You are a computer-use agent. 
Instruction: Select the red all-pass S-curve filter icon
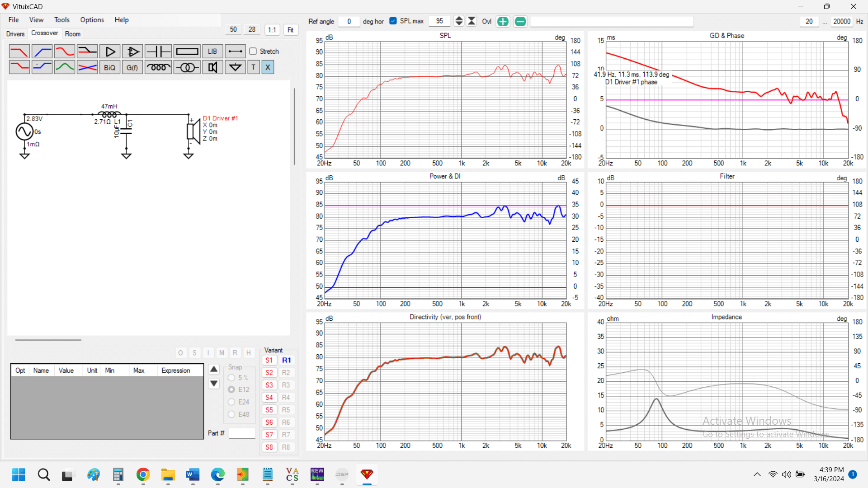[x=65, y=52]
